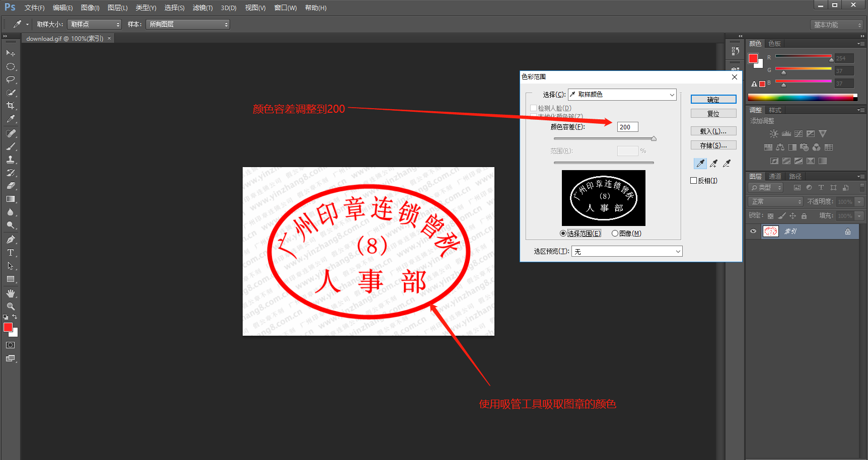Click the 存储(S)... button
This screenshot has height=460, width=868.
coord(713,145)
